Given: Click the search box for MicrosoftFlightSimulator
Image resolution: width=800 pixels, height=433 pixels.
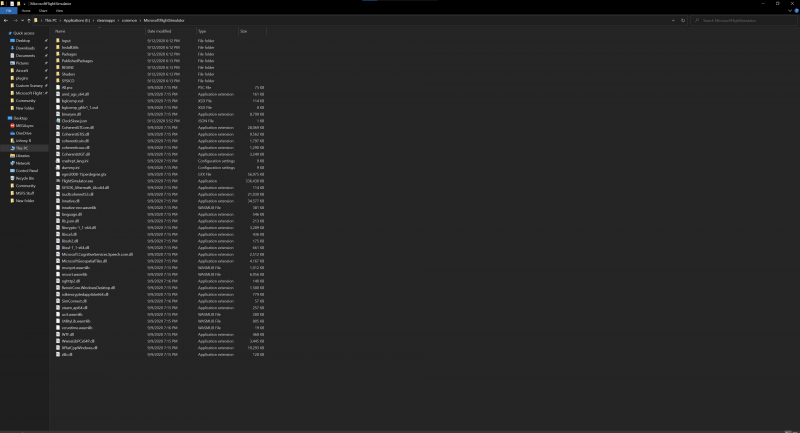Looking at the screenshot, I should point(744,20).
